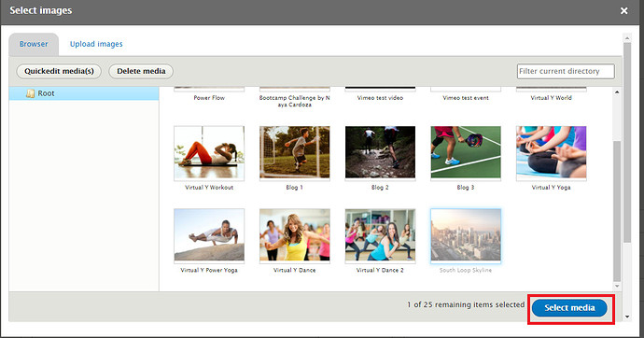Click the Delete media button
Image resolution: width=644 pixels, height=338 pixels.
point(141,71)
